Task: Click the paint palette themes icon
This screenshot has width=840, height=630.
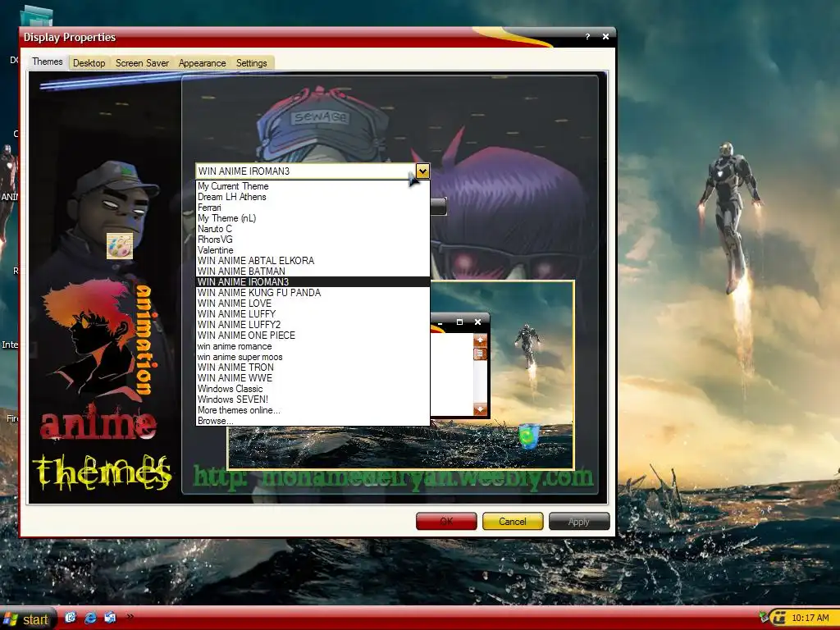Action: [x=120, y=246]
